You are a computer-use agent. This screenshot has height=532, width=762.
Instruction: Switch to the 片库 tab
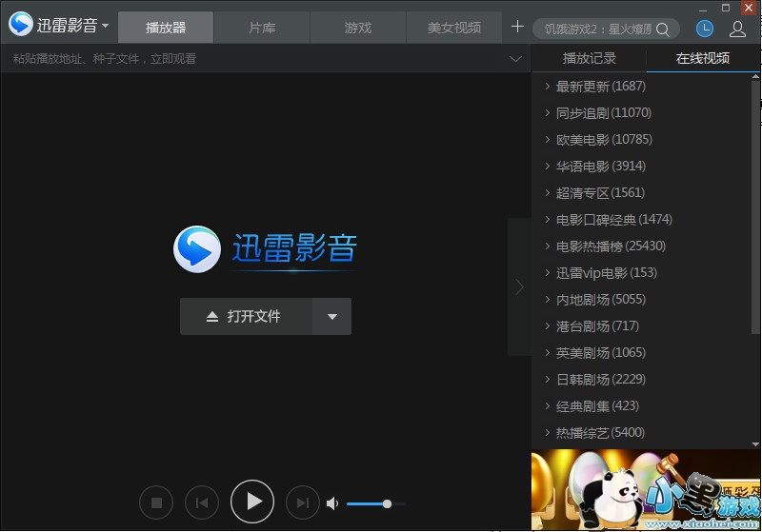[262, 28]
